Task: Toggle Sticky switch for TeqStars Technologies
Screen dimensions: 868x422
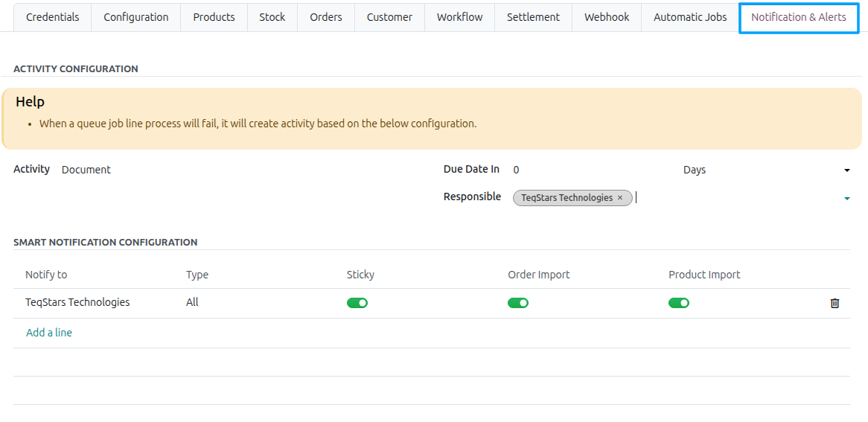Action: tap(357, 303)
